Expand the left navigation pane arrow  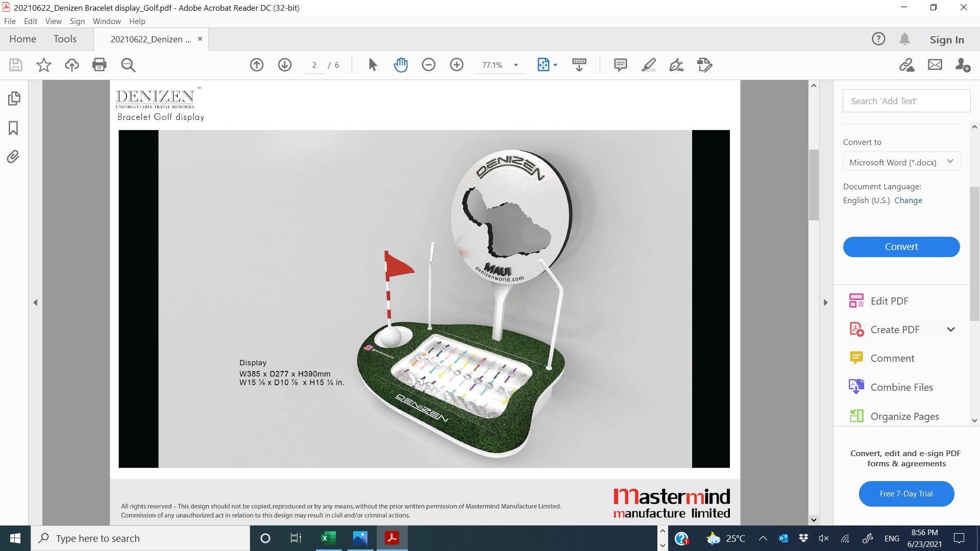point(35,303)
